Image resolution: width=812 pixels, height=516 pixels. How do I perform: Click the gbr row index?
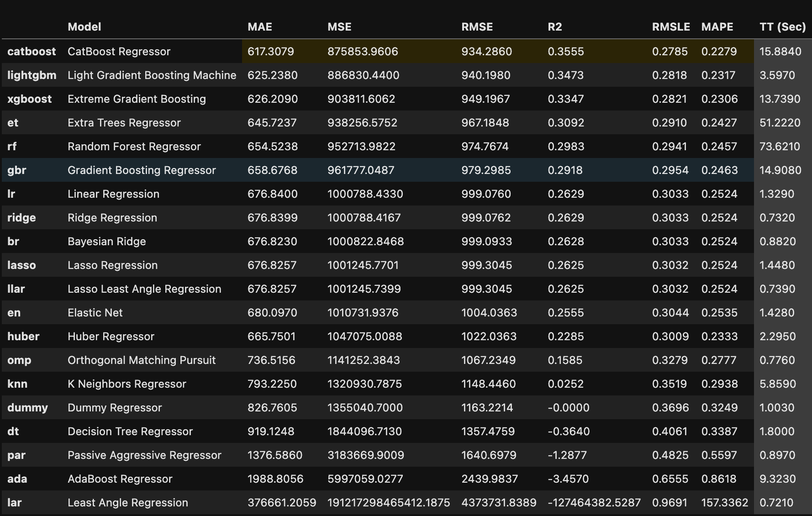click(x=17, y=170)
